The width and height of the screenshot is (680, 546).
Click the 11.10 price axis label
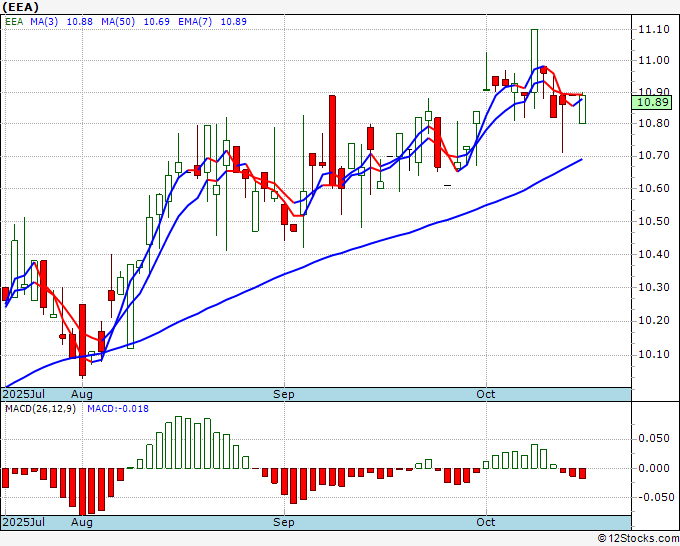(x=654, y=29)
